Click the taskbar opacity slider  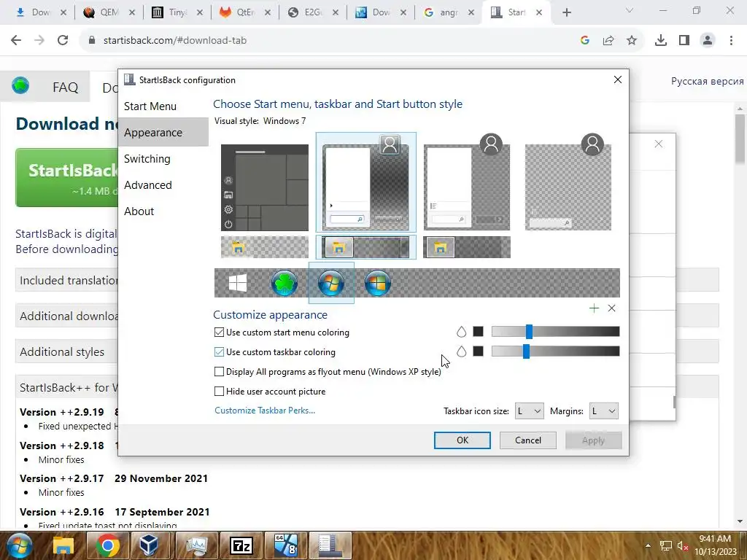pyautogui.click(x=555, y=351)
